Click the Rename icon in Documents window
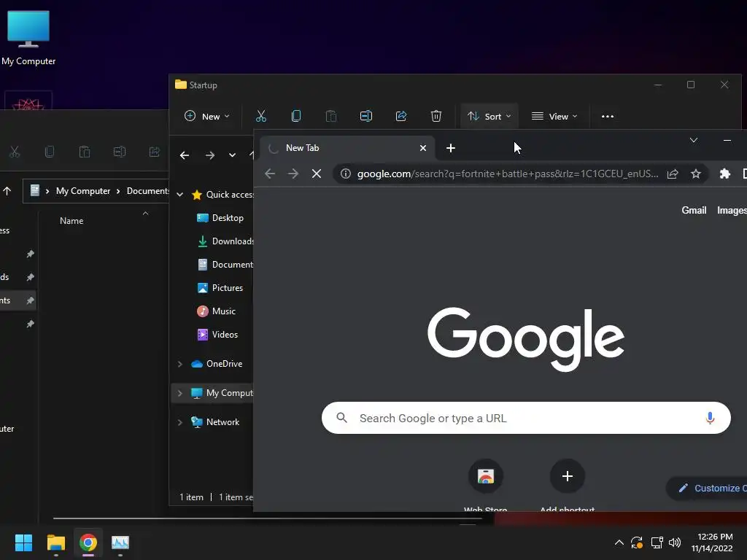The height and width of the screenshot is (560, 747). [120, 152]
